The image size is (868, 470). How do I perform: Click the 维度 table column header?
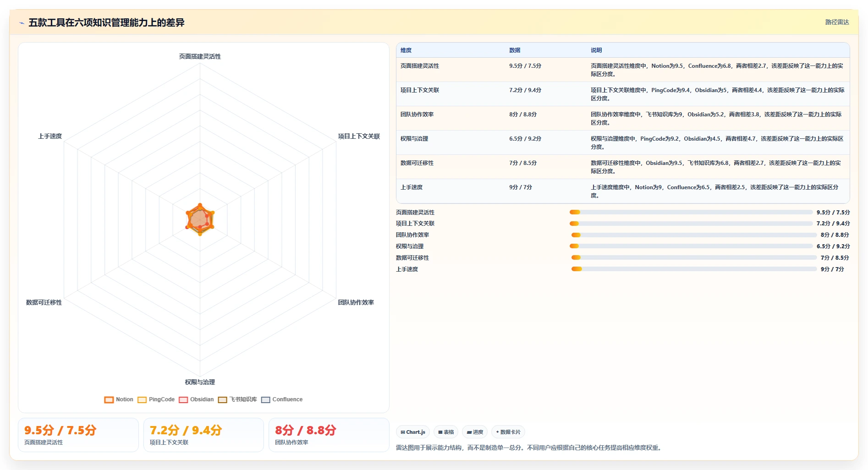tap(406, 50)
